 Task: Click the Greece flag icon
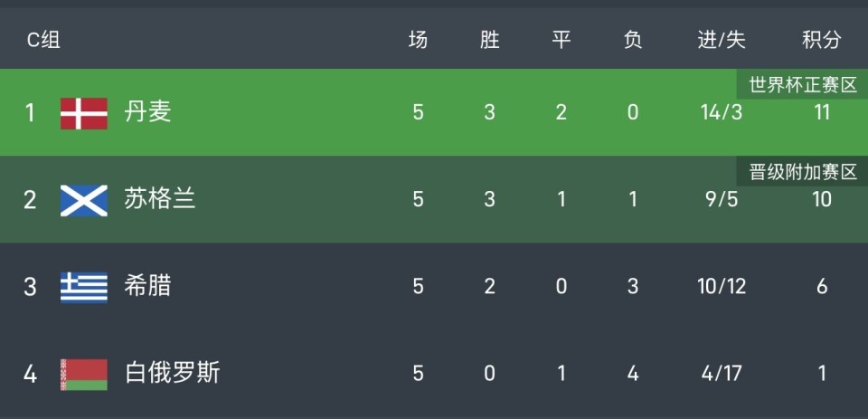click(83, 287)
